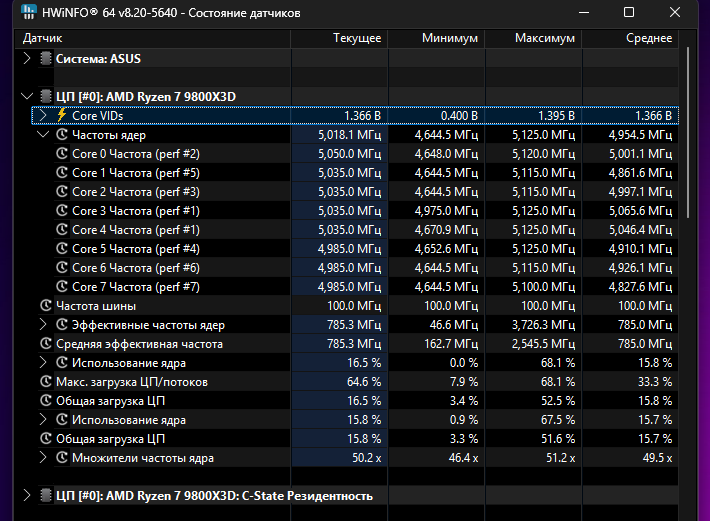Expand Множители частоты ядра
Image resolution: width=710 pixels, height=521 pixels.
[x=43, y=458]
